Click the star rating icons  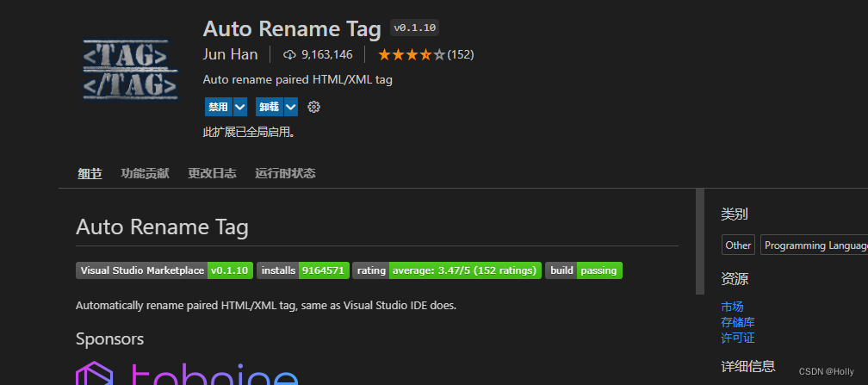pos(411,54)
